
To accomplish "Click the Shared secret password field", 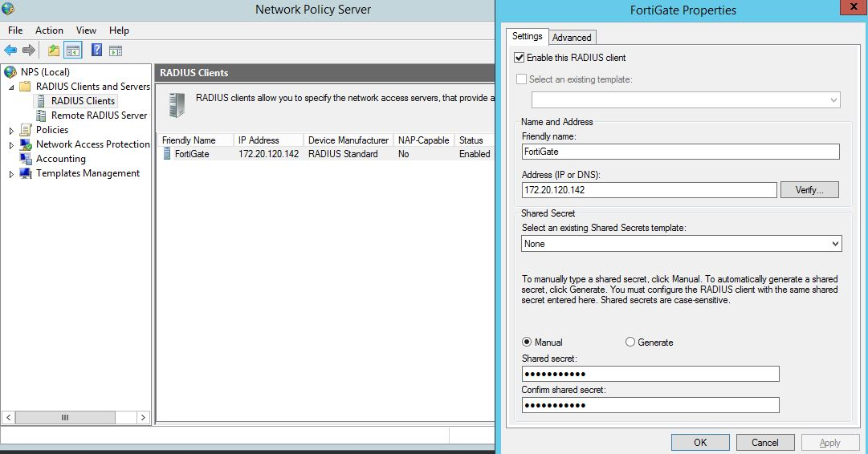I will pos(650,374).
